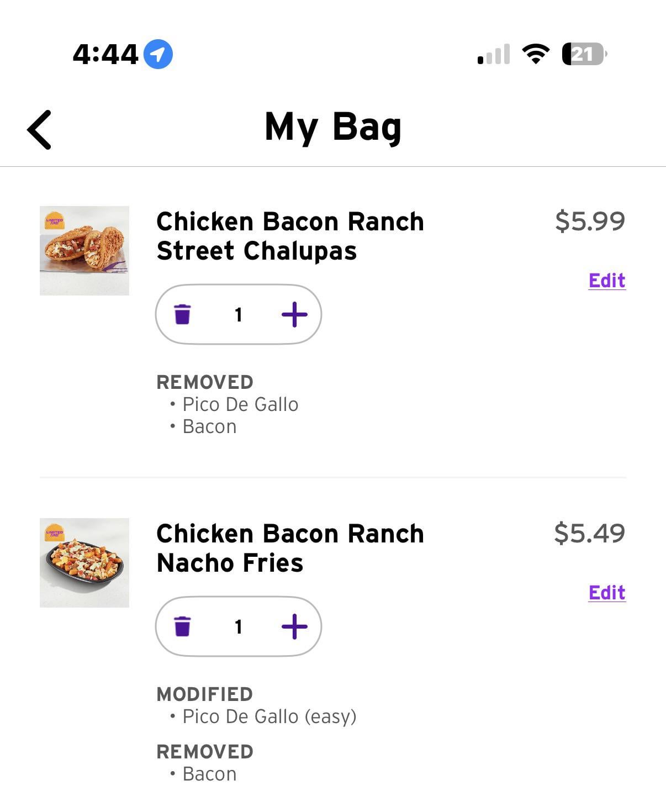
Task: Tap the battery level indicator
Action: click(x=584, y=54)
